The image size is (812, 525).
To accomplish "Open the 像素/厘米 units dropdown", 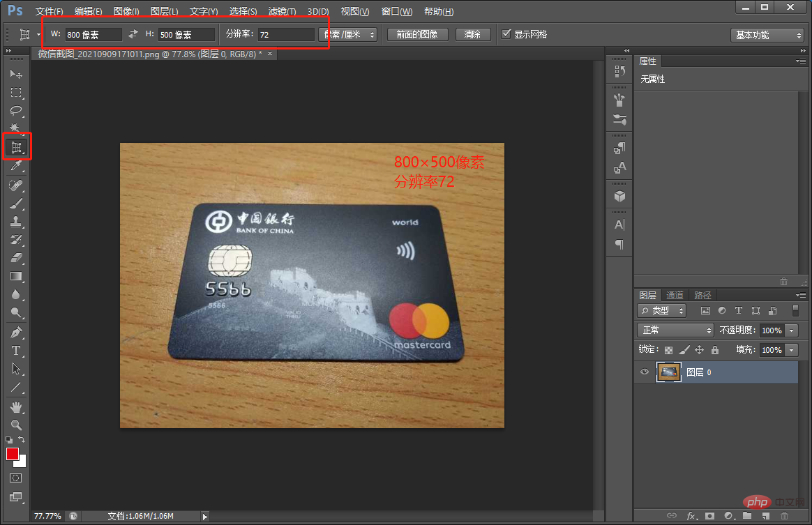I will point(347,35).
